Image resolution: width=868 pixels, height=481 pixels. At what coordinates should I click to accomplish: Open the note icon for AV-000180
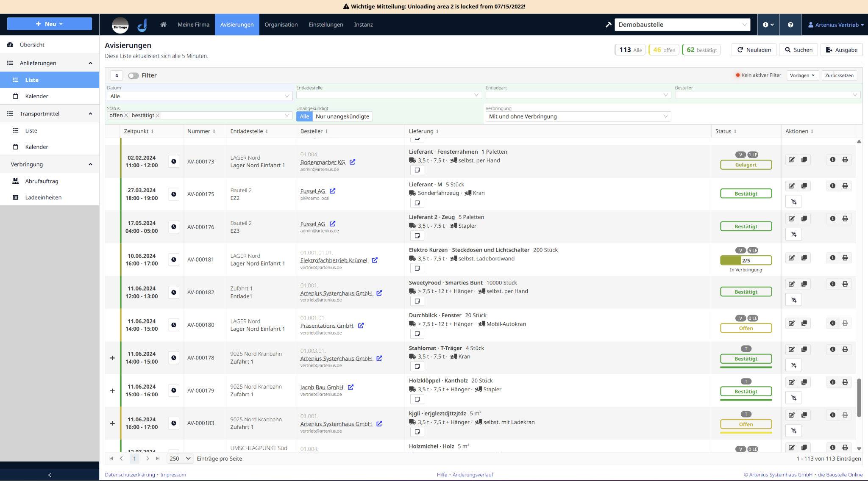pyautogui.click(x=417, y=334)
